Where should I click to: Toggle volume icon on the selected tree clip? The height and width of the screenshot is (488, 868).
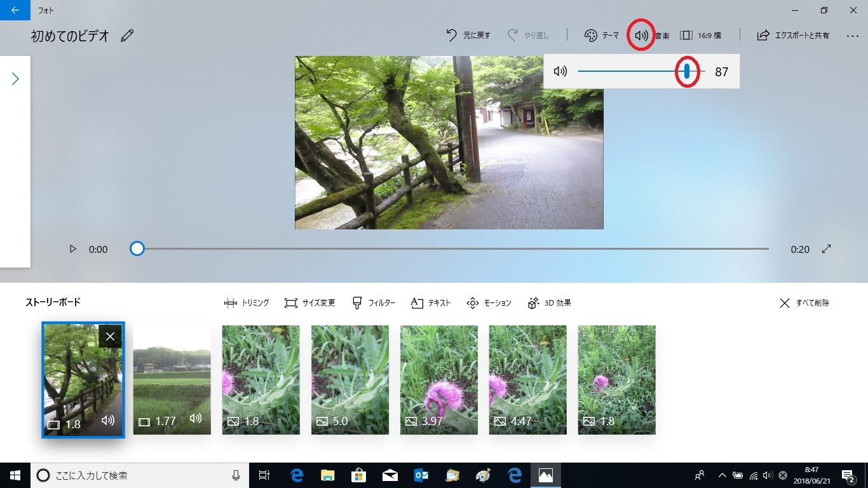coord(108,420)
